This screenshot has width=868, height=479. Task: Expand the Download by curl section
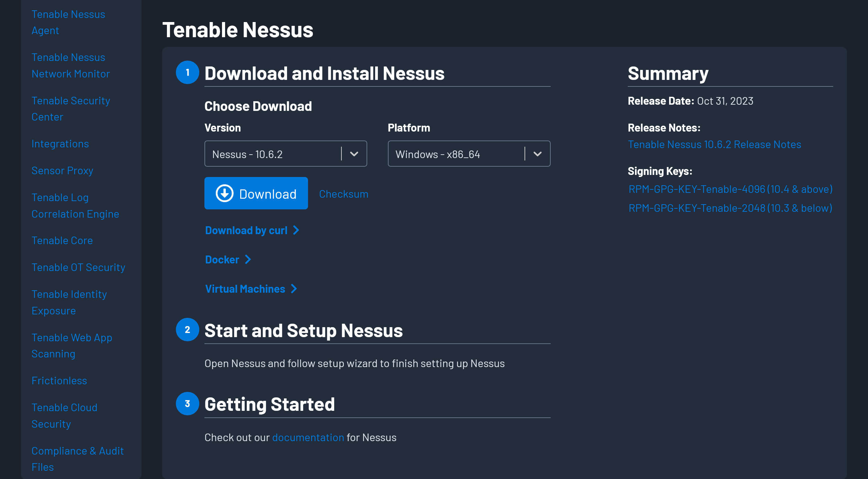pos(246,230)
